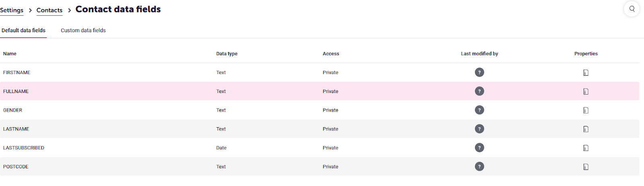The height and width of the screenshot is (186, 644).
Task: Go to Settings breadcrumb link
Action: pyautogui.click(x=12, y=10)
